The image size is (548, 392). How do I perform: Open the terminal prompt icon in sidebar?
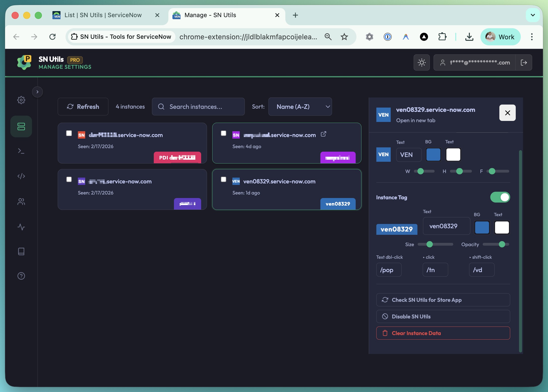(x=21, y=151)
